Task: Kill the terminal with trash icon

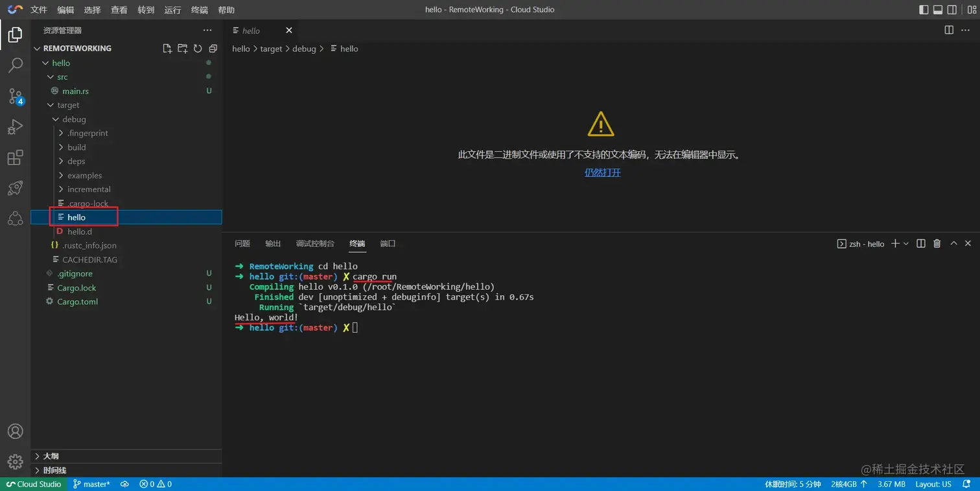Action: point(937,243)
